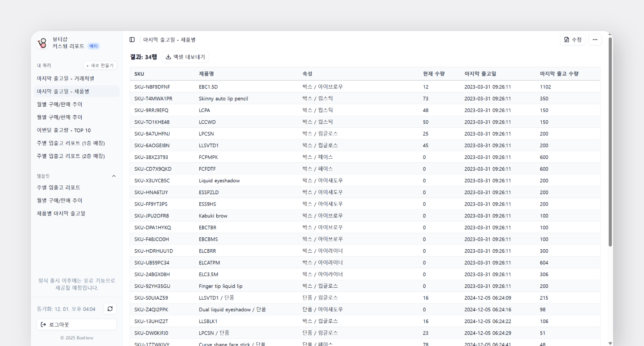Select 월별 구매/판매 추이 template
This screenshot has width=644, height=346.
(x=60, y=200)
